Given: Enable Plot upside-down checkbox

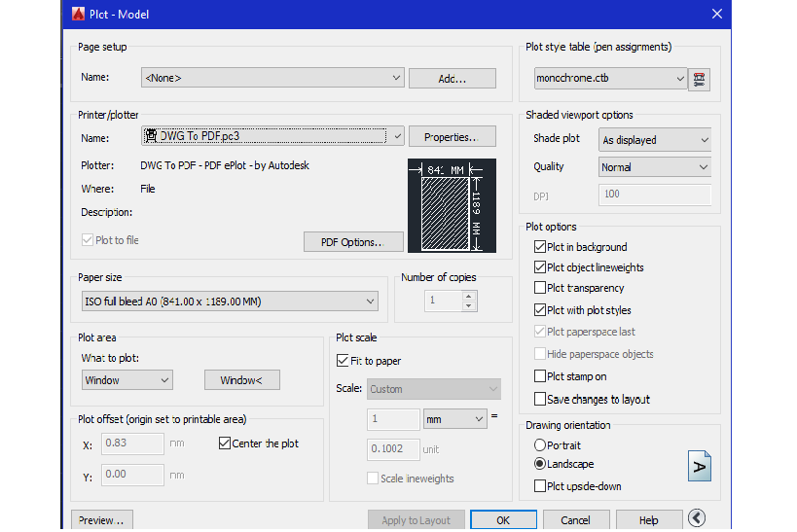Looking at the screenshot, I should tap(540, 486).
